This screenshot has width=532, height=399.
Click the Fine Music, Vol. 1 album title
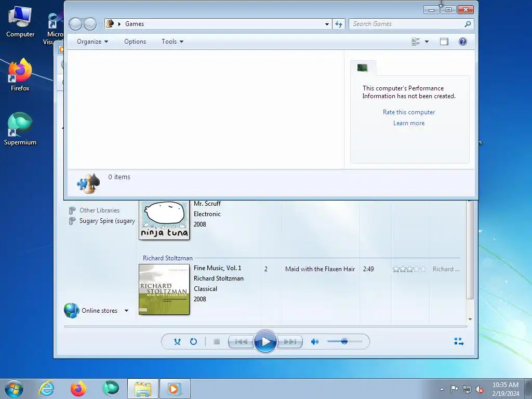pyautogui.click(x=218, y=268)
